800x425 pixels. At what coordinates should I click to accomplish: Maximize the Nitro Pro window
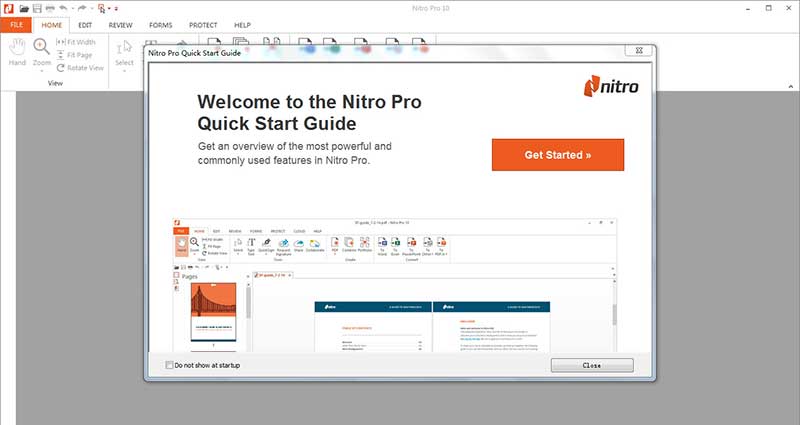point(769,9)
